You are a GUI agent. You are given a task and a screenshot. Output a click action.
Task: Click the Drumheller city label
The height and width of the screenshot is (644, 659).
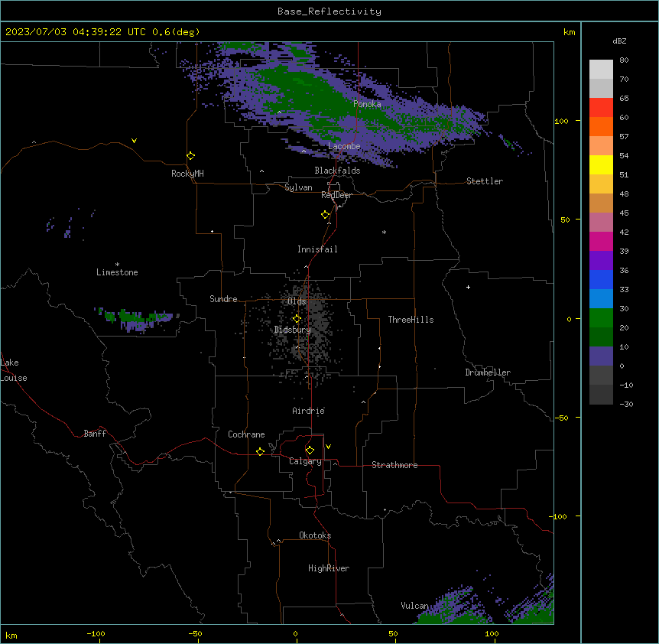point(488,372)
